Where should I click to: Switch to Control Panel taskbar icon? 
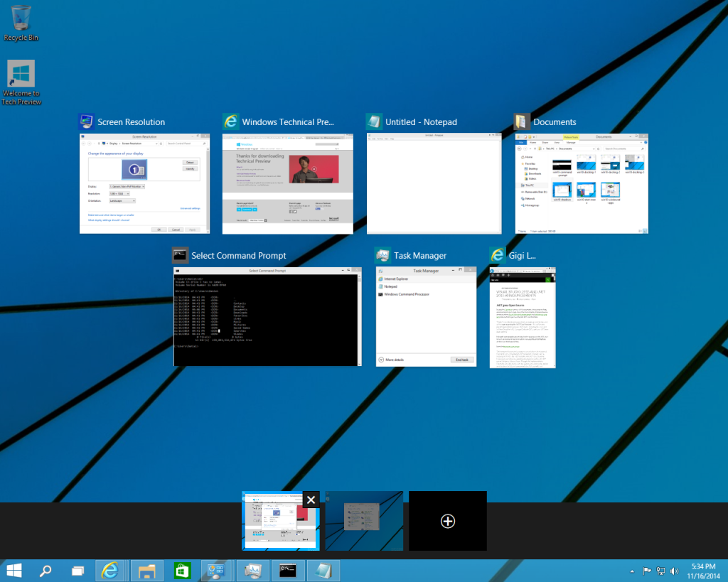(216, 571)
